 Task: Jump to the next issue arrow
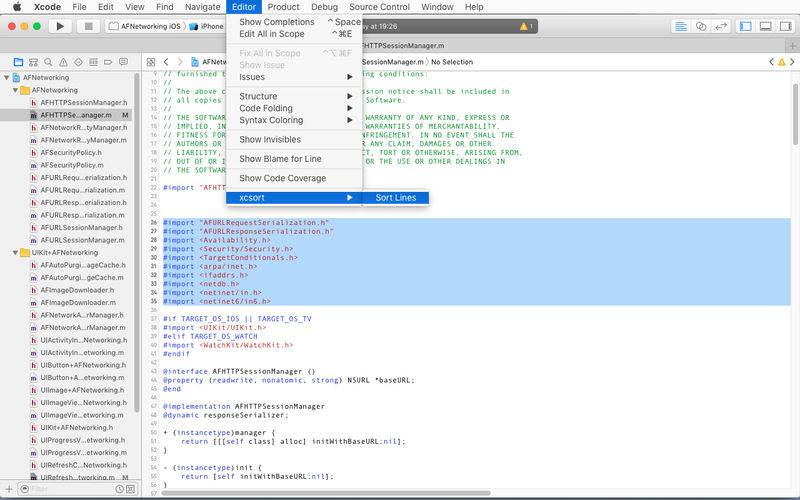[x=792, y=62]
